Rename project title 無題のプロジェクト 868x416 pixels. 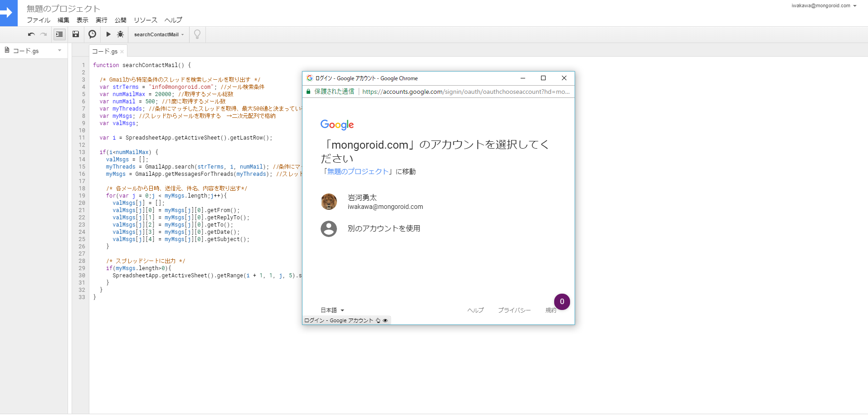[x=63, y=9]
